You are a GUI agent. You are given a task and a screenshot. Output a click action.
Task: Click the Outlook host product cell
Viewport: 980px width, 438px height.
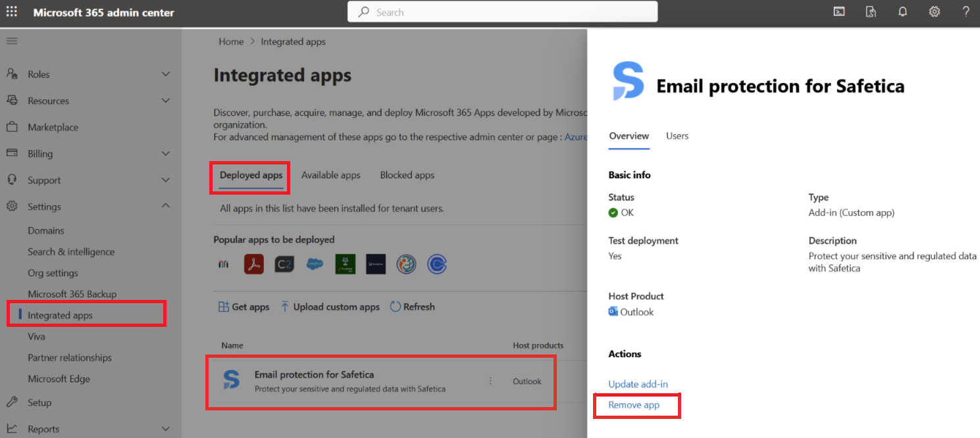(x=527, y=381)
